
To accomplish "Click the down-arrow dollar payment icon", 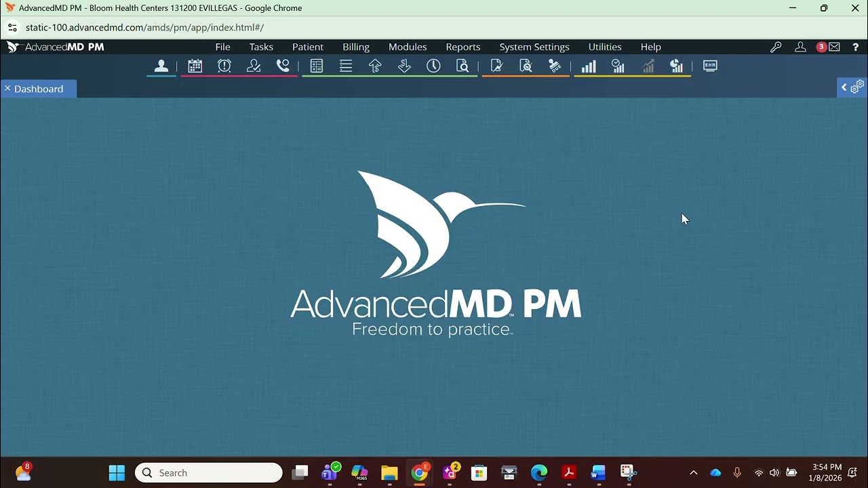I will pos(404,66).
